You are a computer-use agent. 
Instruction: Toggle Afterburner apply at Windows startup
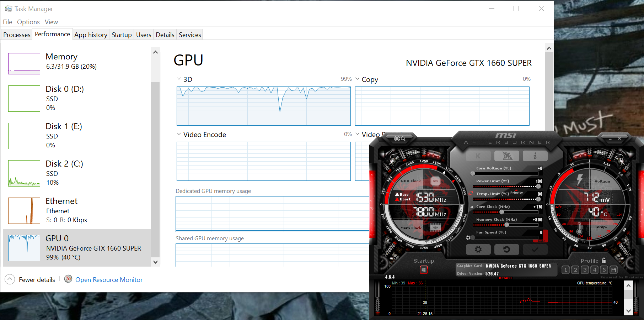pos(424,270)
